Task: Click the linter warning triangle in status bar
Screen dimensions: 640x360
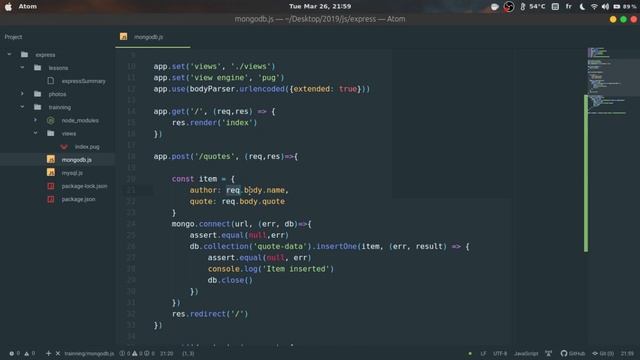Action: click(x=27, y=353)
